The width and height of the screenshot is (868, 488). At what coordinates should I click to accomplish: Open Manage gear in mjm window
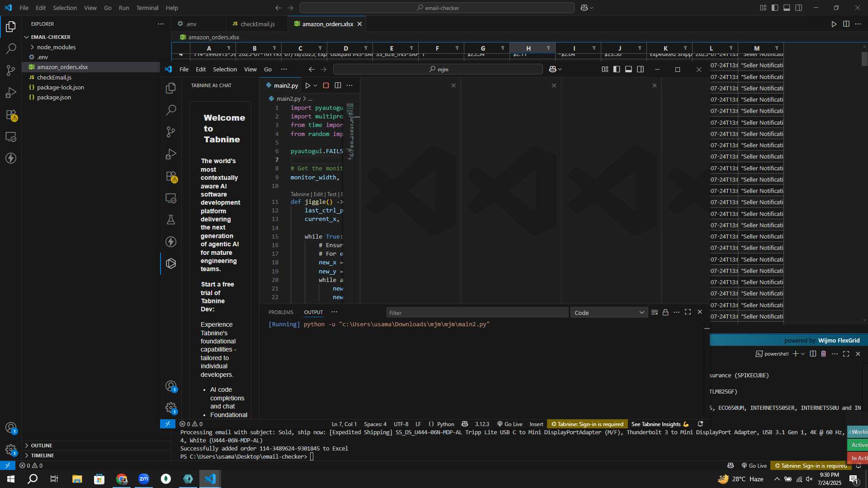pos(171,408)
